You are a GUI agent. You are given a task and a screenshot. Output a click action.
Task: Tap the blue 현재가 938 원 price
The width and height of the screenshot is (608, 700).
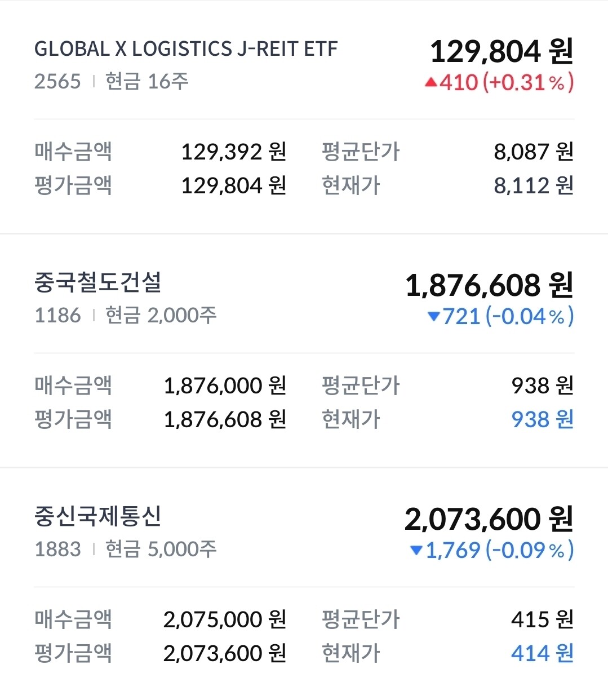coord(542,419)
